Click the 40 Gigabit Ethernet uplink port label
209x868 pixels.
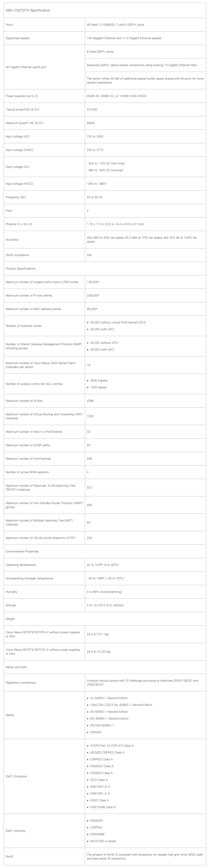[26, 67]
